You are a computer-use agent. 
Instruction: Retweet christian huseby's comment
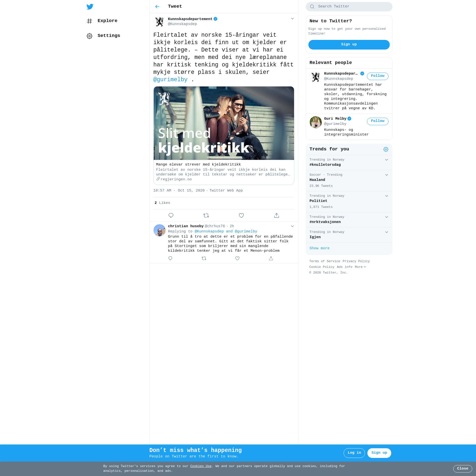coord(204,258)
